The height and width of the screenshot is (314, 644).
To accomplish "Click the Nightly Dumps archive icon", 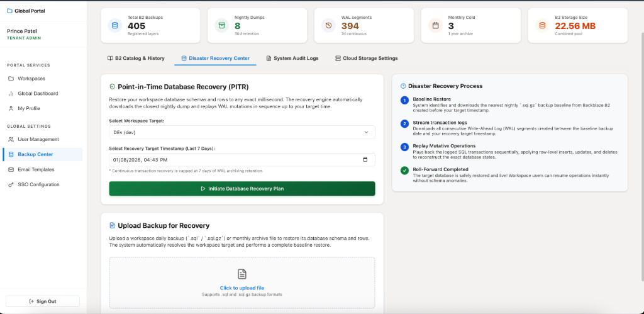I will (222, 25).
